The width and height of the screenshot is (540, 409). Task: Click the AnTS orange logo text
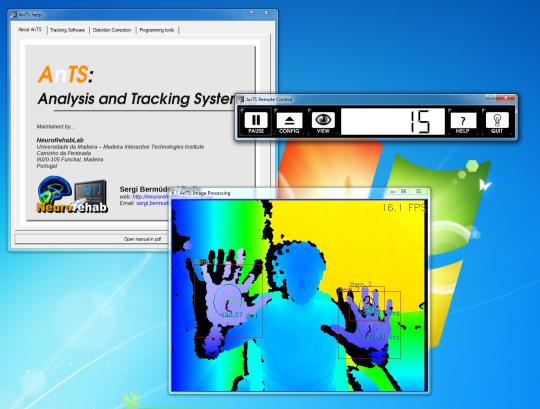pyautogui.click(x=65, y=74)
